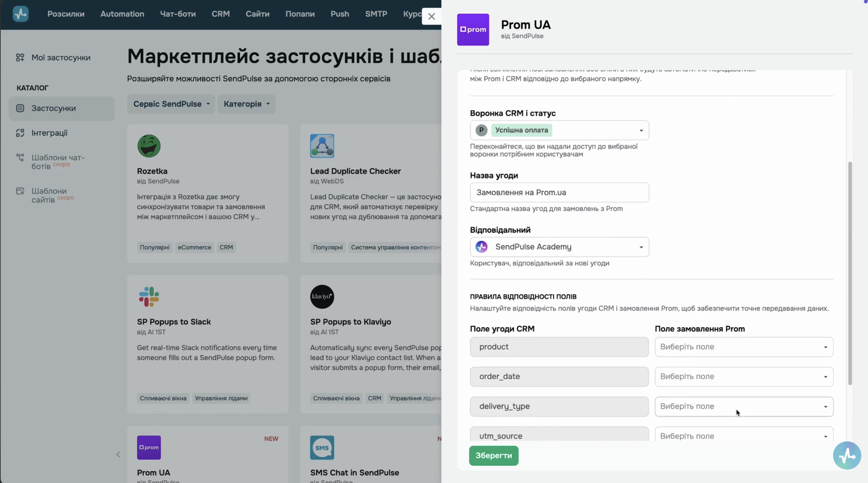This screenshot has height=483, width=868.
Task: Open the SMS Chat in SendPulse title
Action: coord(354,473)
